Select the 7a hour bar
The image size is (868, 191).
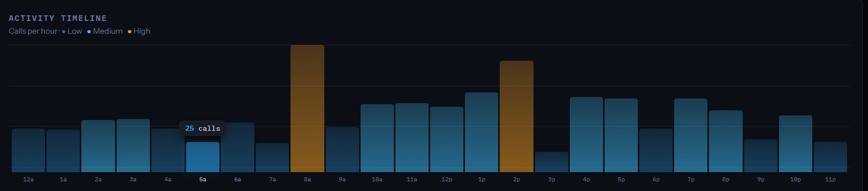tap(272, 157)
